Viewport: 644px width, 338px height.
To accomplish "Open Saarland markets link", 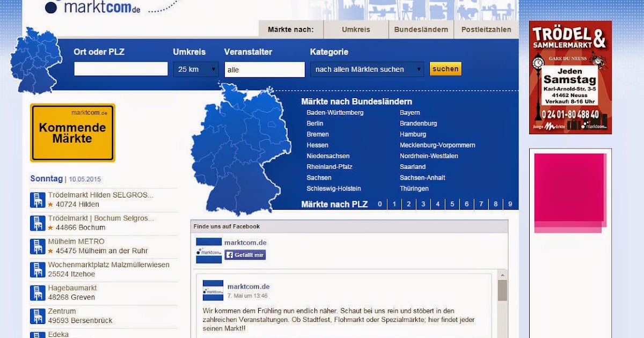I will click(413, 167).
